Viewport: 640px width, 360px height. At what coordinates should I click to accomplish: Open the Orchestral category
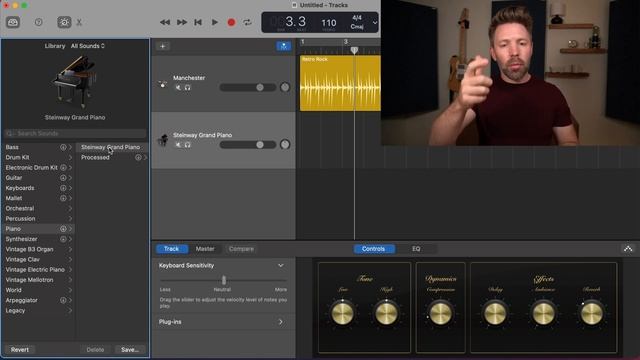[x=38, y=208]
